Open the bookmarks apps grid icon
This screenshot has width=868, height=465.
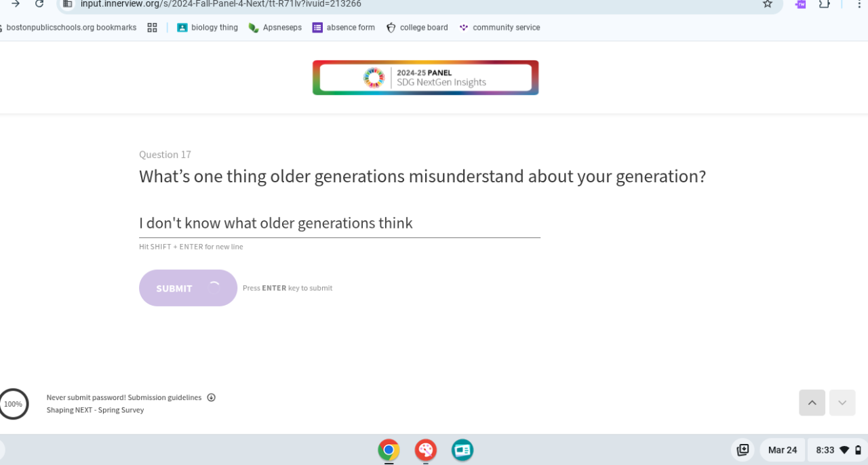(x=152, y=28)
